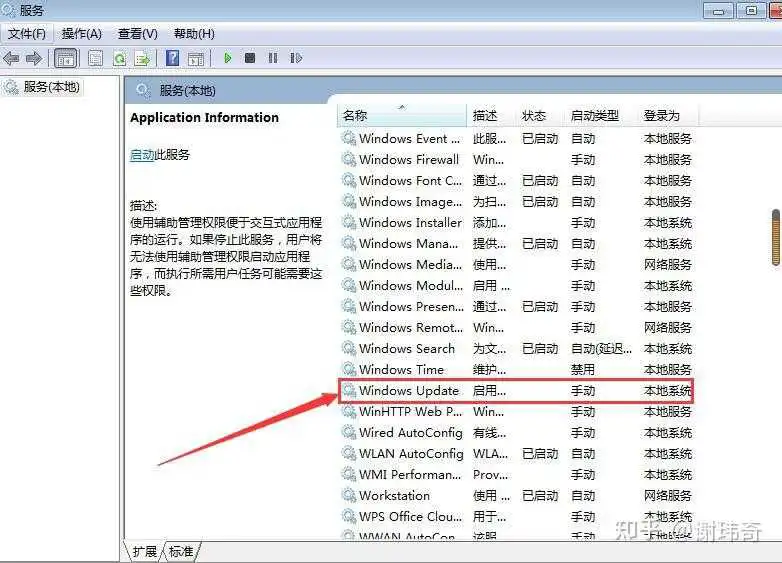Maximize the 服务 window
Screen dimensions: 782x563
751,11
